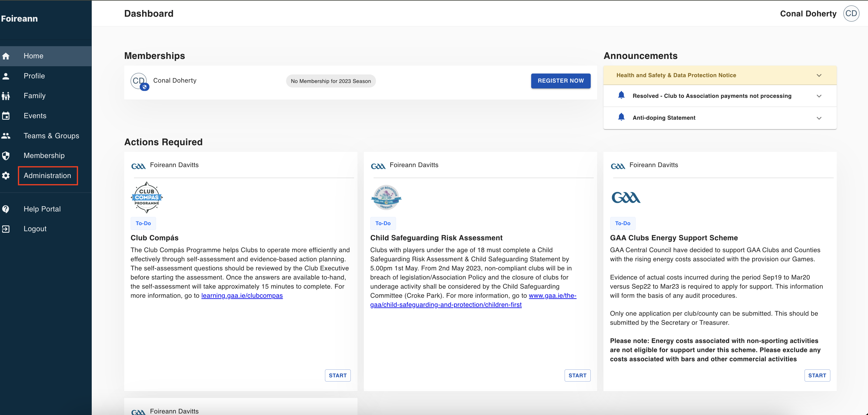Screen dimensions: 868x415
Task: Open Events via the calendar icon
Action: pos(6,116)
